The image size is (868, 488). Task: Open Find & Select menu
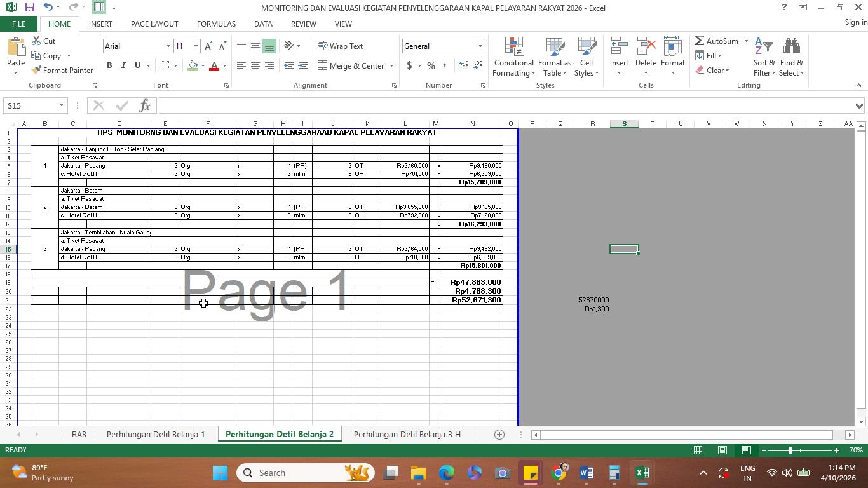[x=792, y=57]
